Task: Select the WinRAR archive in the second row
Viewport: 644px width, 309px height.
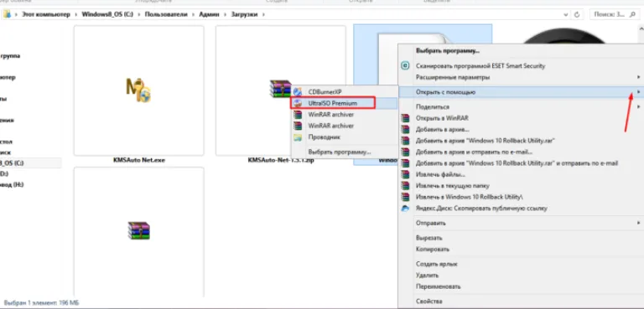Action: (x=139, y=230)
